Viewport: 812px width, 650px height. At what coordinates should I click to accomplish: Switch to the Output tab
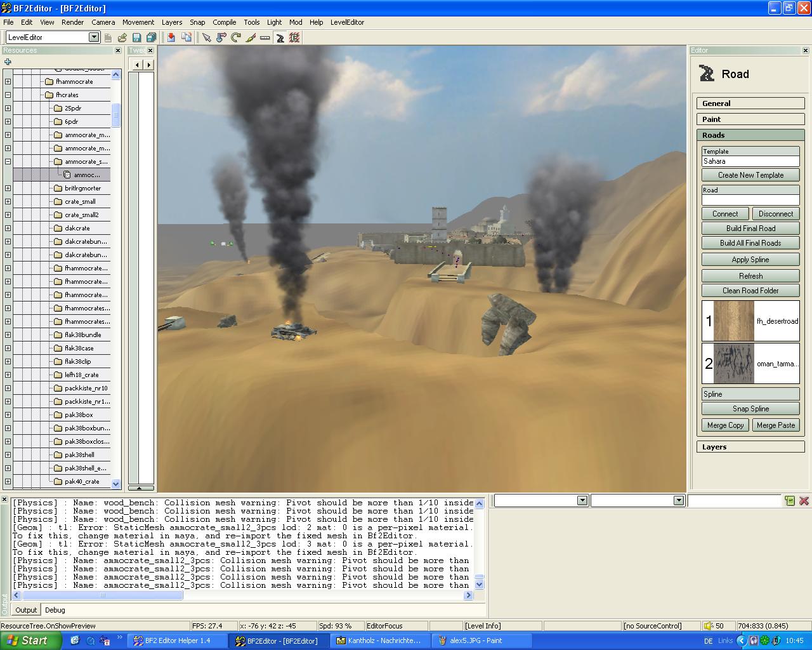26,610
